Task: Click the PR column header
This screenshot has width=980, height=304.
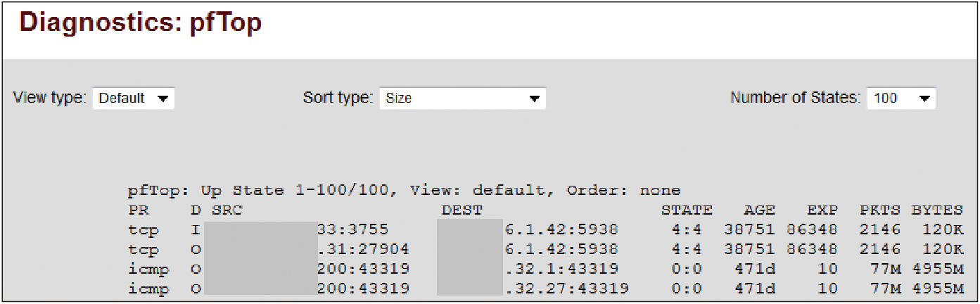Action: click(x=139, y=210)
